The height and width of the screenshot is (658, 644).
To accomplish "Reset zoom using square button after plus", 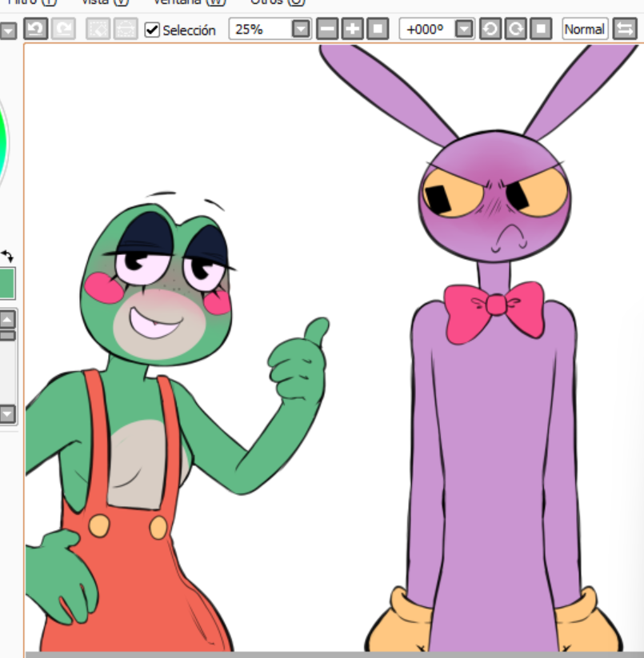I will [x=378, y=29].
